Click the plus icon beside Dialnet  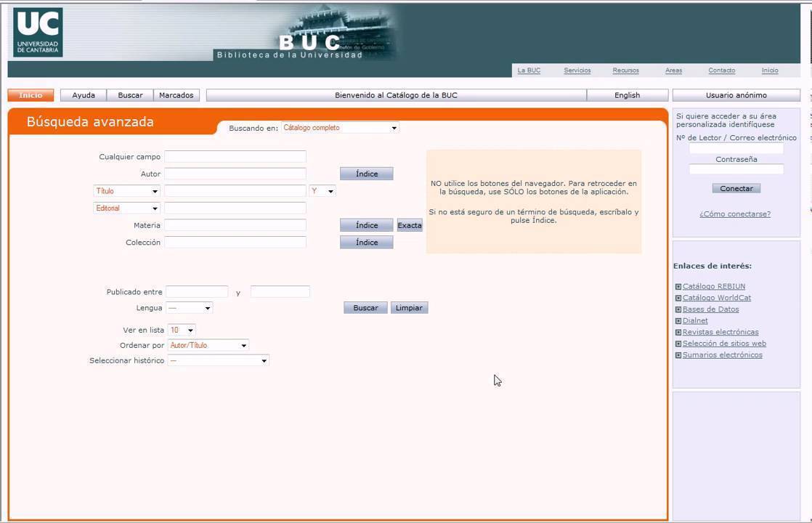pyautogui.click(x=678, y=321)
